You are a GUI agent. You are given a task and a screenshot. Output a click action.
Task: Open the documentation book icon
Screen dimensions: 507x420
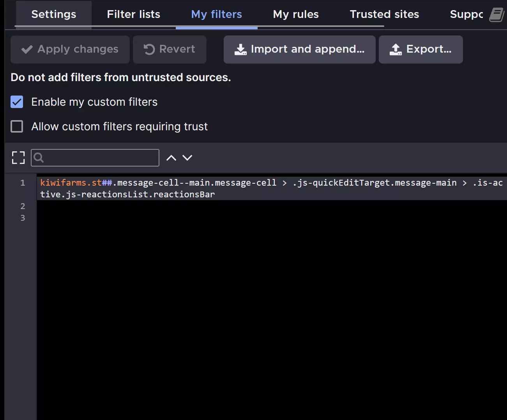point(496,15)
